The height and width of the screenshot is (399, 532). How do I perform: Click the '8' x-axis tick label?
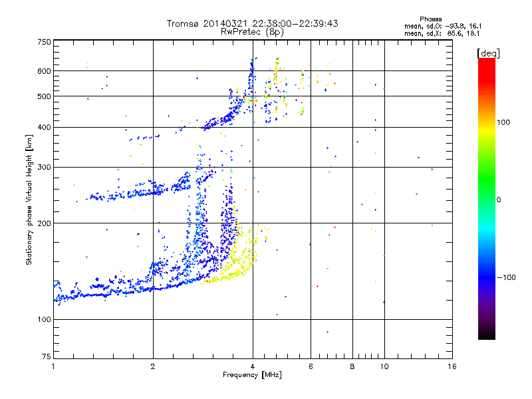click(352, 366)
